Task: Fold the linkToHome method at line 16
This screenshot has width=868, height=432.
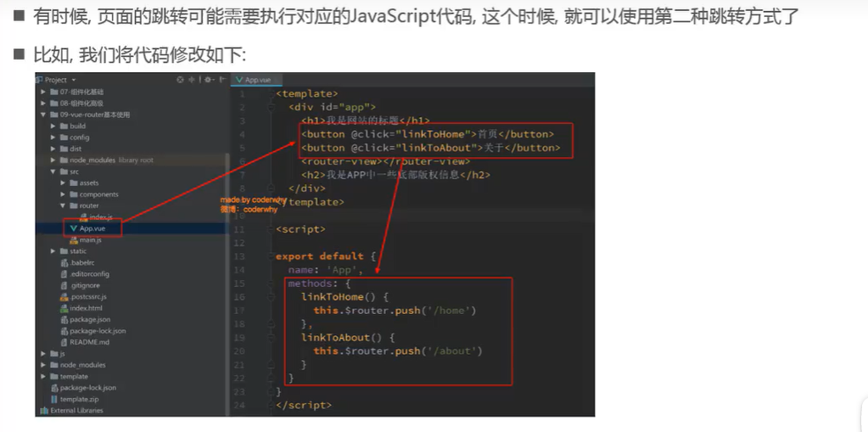Action: [271, 297]
